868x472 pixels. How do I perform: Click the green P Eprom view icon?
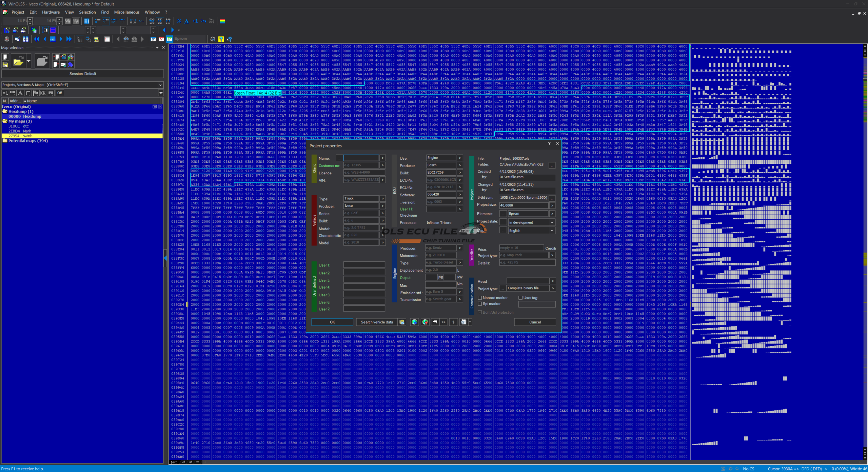(170, 39)
